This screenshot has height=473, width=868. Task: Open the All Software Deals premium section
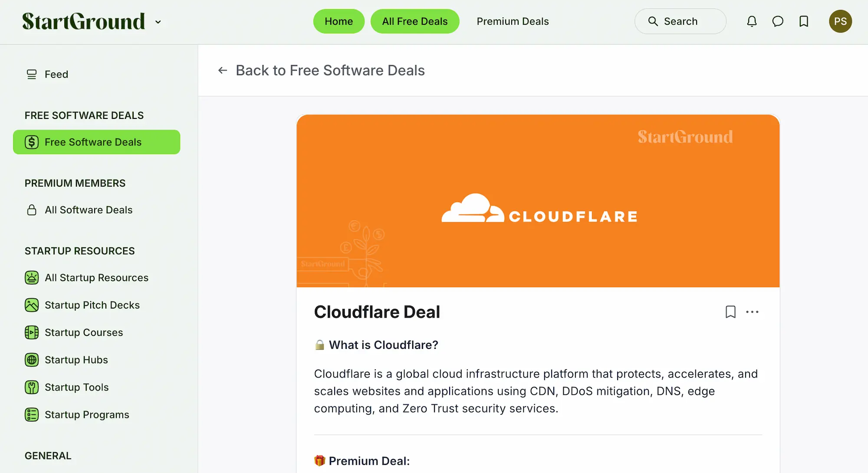click(x=89, y=210)
